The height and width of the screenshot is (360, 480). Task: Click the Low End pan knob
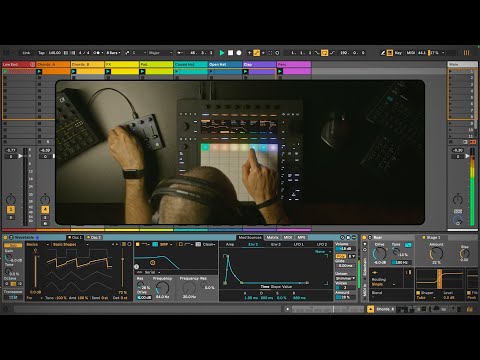[x=11, y=199]
